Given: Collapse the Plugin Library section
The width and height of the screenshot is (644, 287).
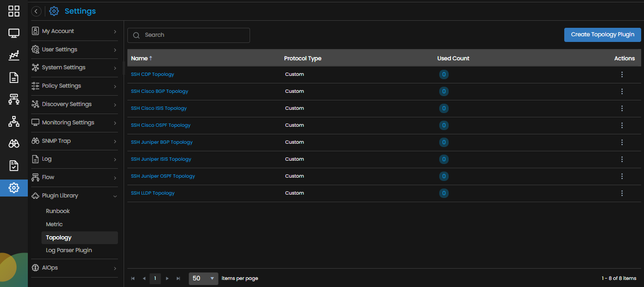Looking at the screenshot, I should tap(74, 196).
